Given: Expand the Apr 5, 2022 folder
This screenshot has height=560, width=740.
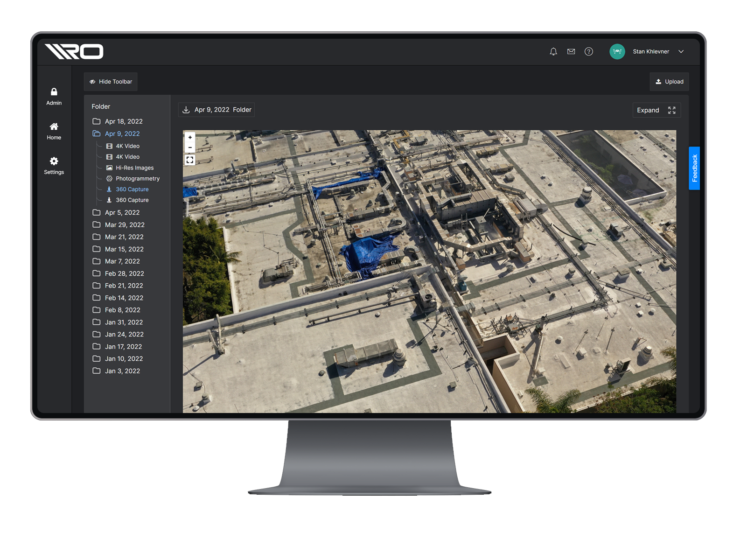Looking at the screenshot, I should [117, 213].
